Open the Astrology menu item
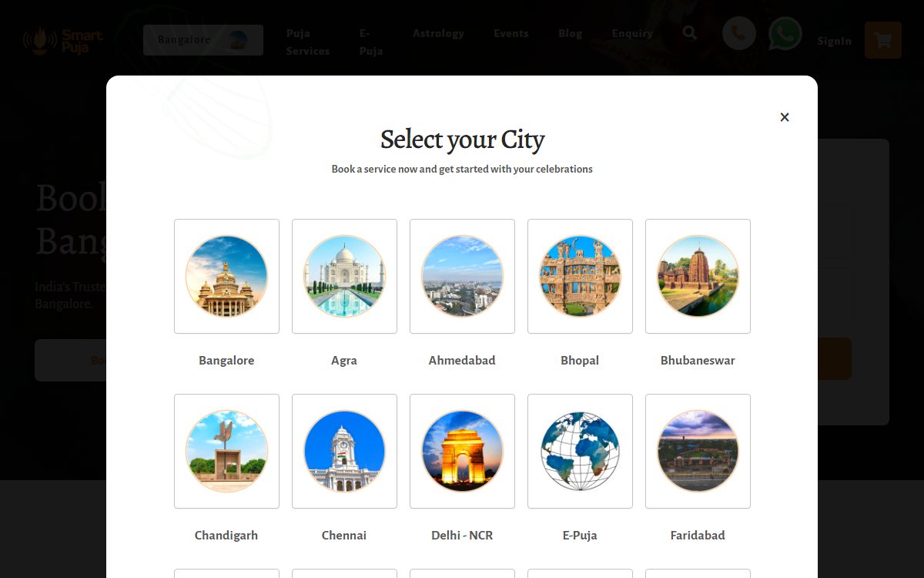Screen dimensions: 924x578 (x=438, y=33)
